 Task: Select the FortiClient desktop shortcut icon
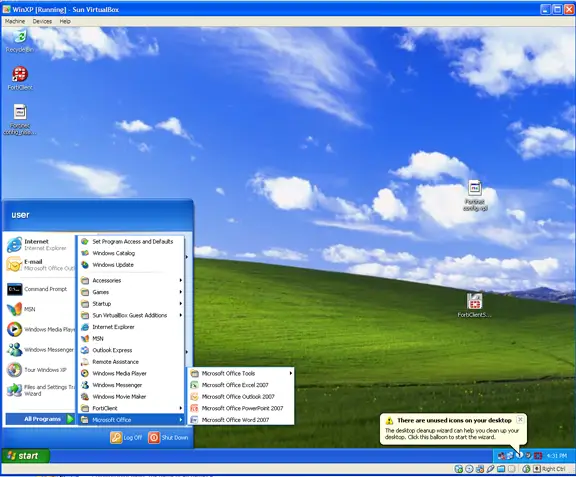(x=20, y=78)
